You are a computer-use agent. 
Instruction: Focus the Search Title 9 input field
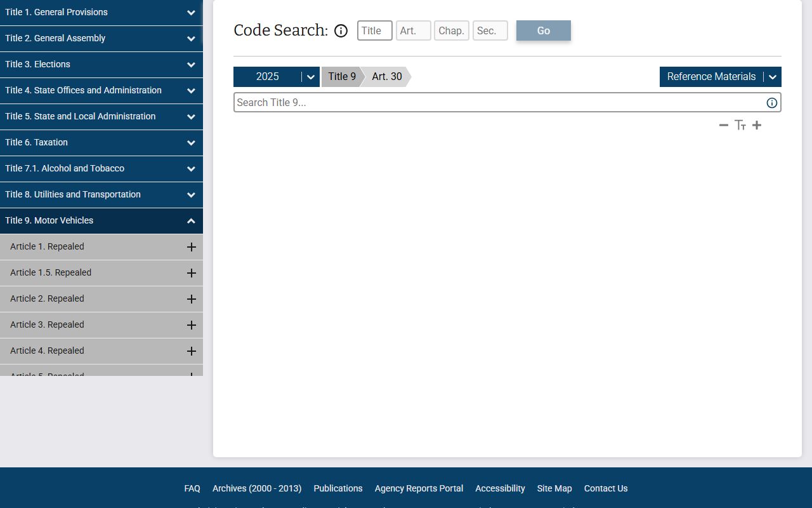click(x=499, y=103)
